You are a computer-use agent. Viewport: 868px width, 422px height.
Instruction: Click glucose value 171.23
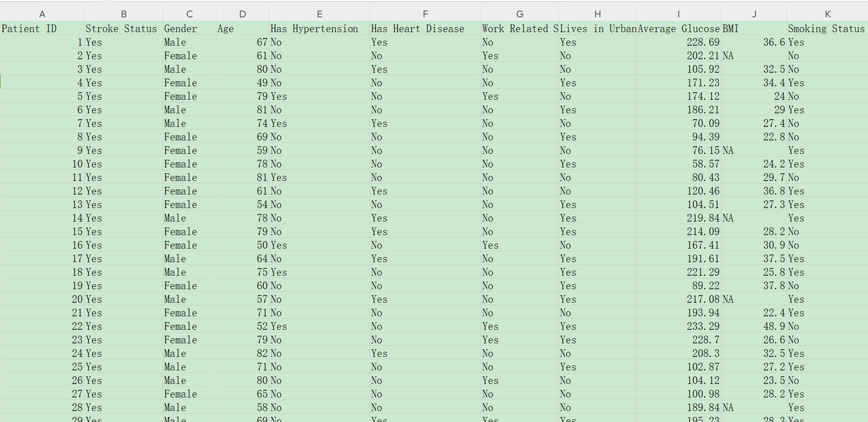pyautogui.click(x=679, y=82)
